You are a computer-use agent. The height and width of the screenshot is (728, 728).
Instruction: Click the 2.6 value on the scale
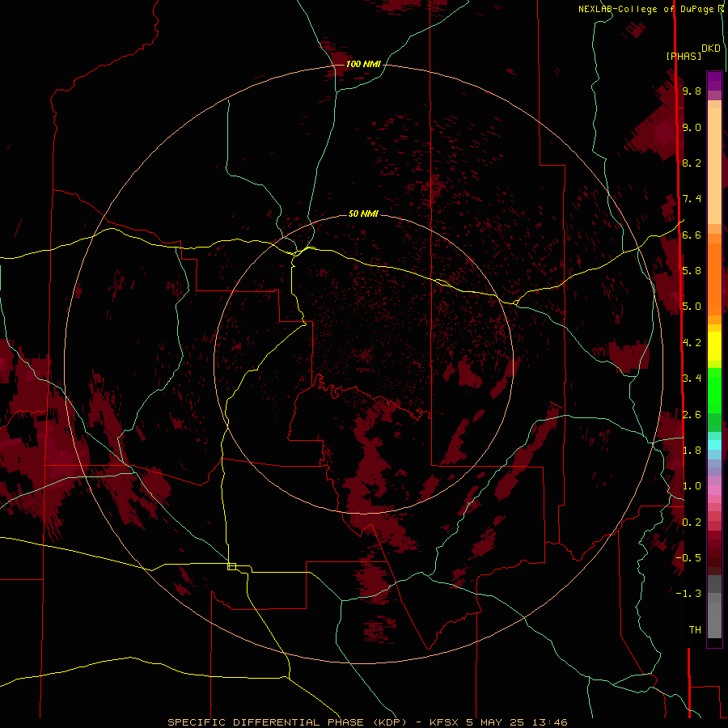pos(692,415)
